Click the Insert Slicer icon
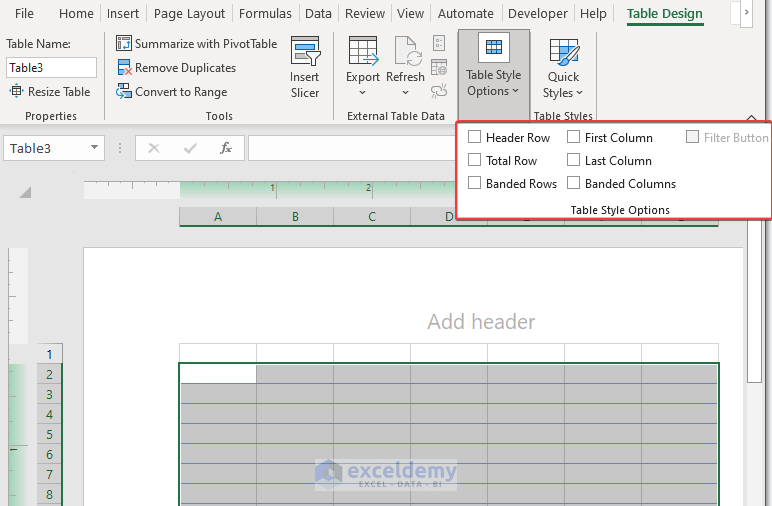 pos(305,51)
